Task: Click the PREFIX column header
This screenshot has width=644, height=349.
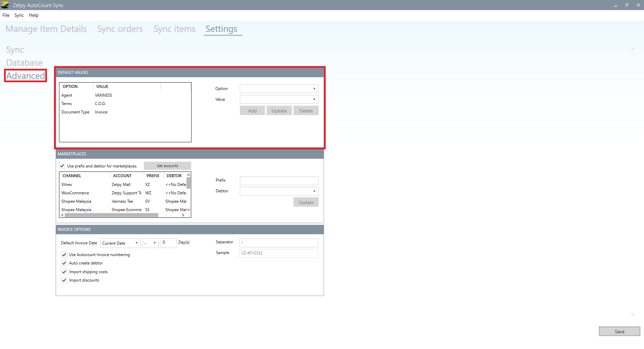Action: tap(154, 176)
